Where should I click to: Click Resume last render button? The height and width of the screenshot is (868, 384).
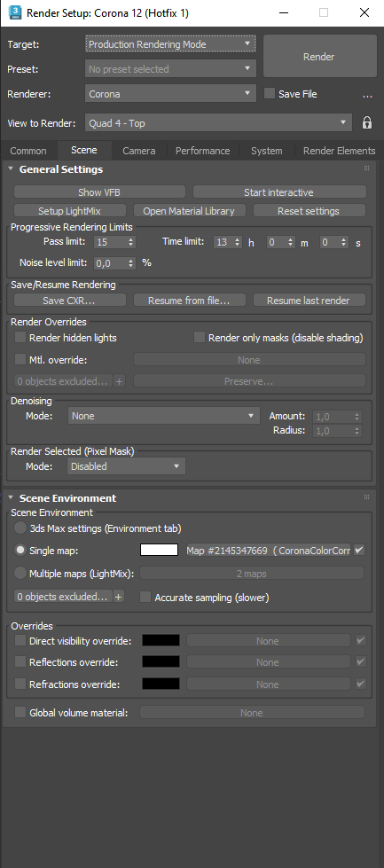[x=309, y=301]
